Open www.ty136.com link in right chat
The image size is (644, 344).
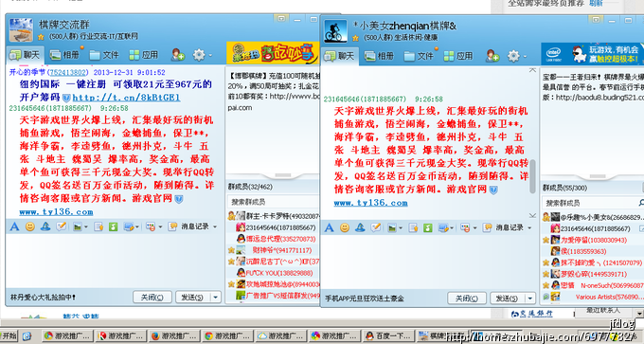tap(371, 203)
